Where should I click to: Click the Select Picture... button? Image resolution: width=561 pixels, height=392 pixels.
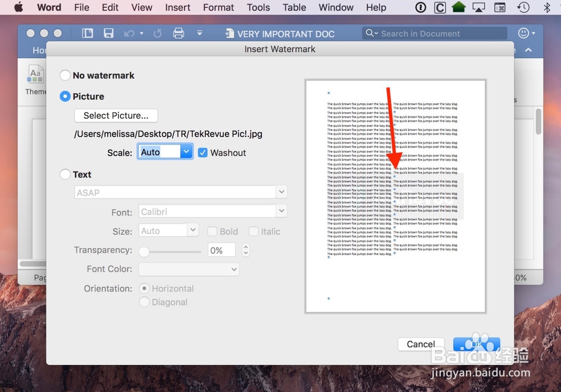pos(116,116)
